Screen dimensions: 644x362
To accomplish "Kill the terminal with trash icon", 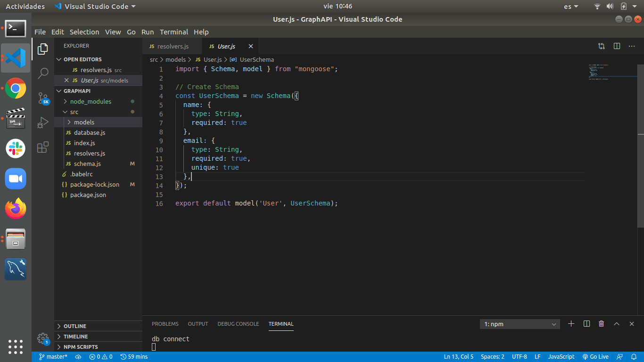I will 602,324.
